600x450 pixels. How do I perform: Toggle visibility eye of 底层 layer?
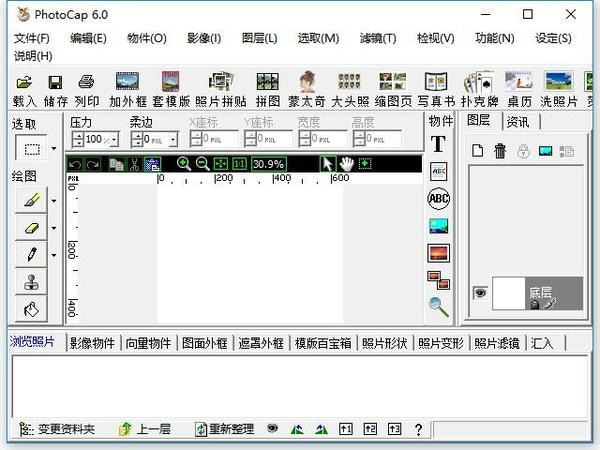tap(480, 293)
